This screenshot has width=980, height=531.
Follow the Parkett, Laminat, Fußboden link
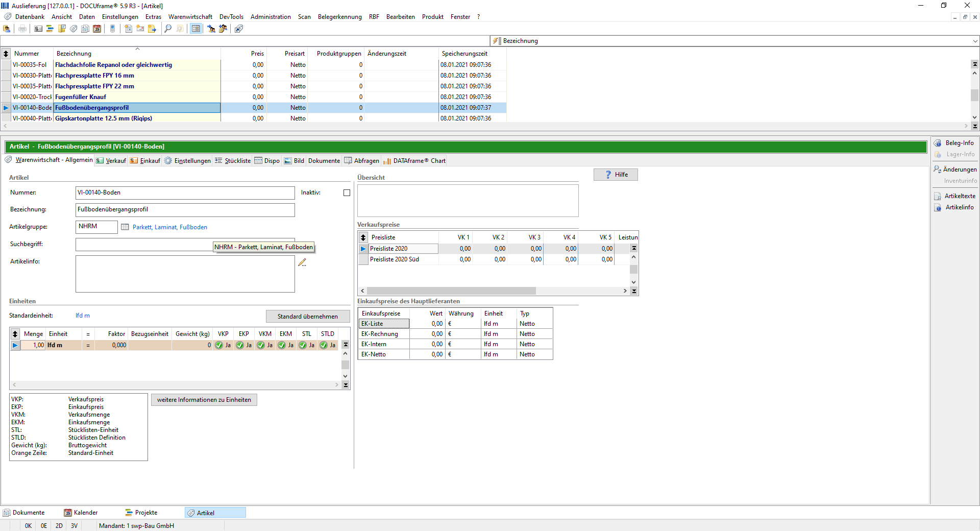click(x=170, y=227)
